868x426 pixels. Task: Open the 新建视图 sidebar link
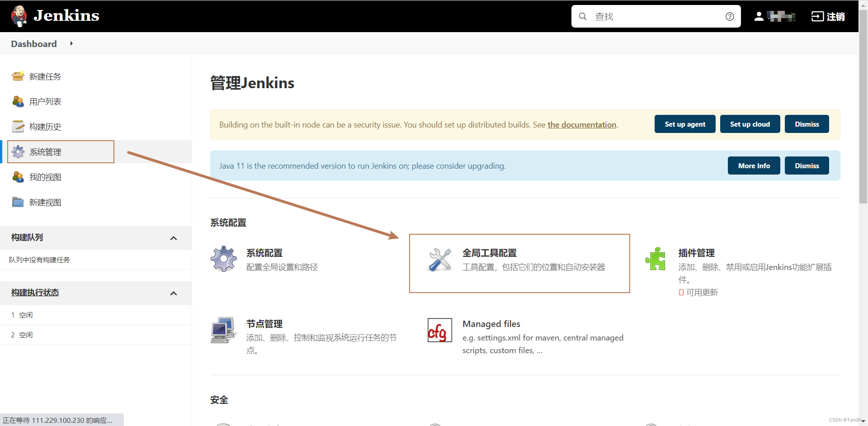point(45,203)
